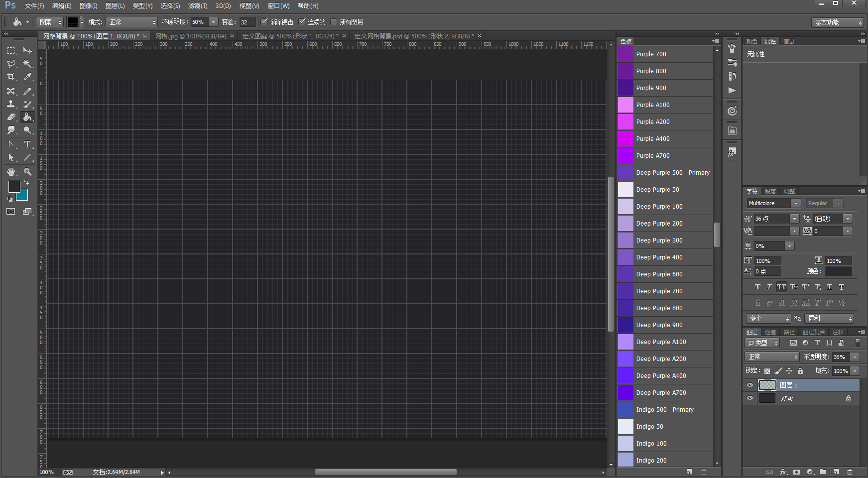Select the Dodge tool
Image resolution: width=868 pixels, height=478 pixels.
(x=27, y=130)
